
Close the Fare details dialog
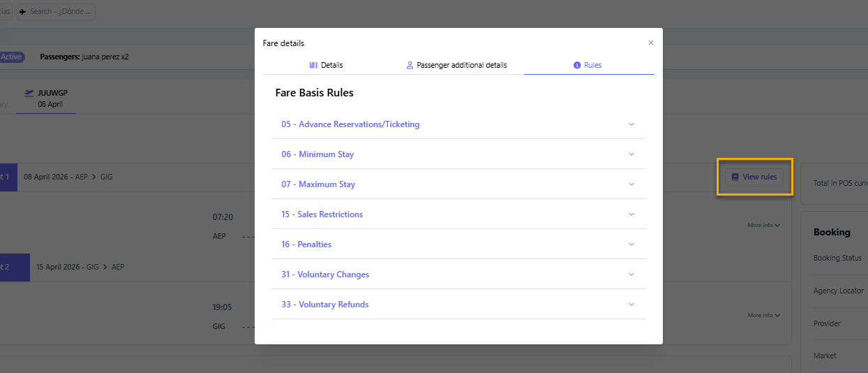tap(651, 43)
